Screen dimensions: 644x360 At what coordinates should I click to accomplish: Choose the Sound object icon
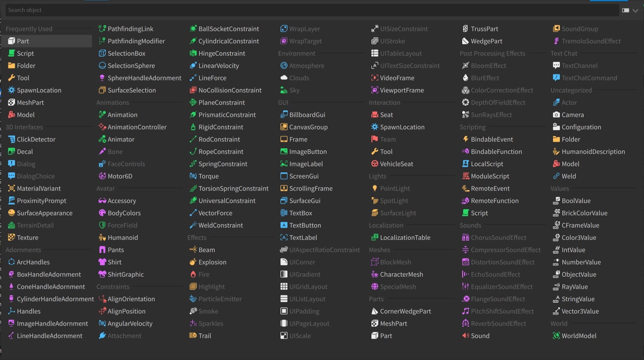[x=465, y=336]
